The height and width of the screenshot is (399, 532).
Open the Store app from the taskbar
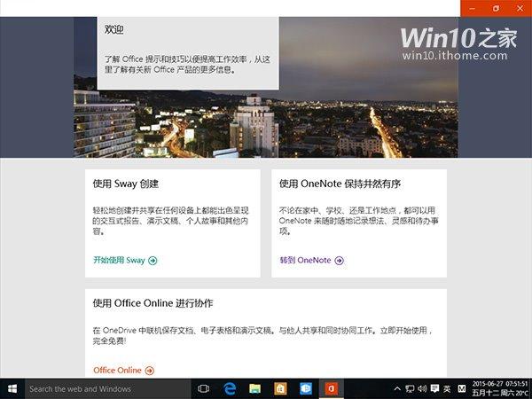point(280,389)
